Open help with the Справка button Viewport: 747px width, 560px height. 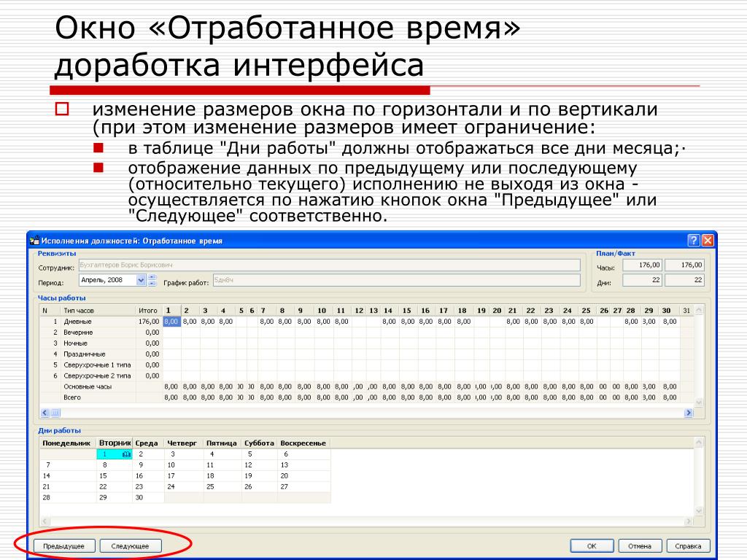(x=688, y=545)
